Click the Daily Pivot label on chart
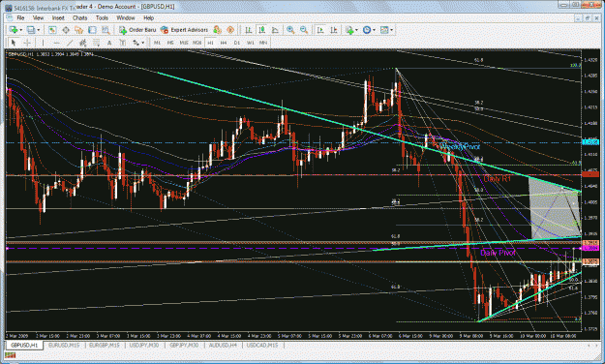Viewport: 605px width, 364px height. (498, 253)
